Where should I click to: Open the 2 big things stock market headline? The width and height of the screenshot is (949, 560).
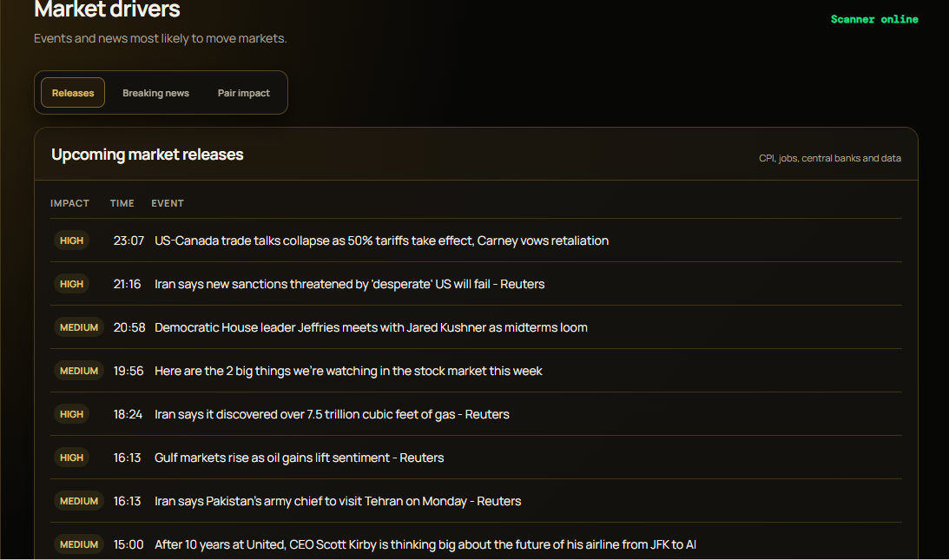[348, 371]
